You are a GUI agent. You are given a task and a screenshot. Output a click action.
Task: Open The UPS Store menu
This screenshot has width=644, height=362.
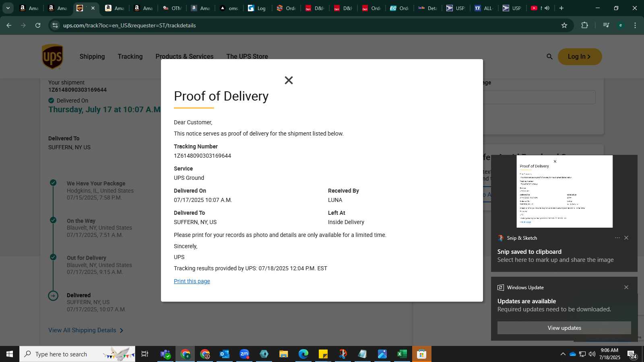(x=247, y=57)
